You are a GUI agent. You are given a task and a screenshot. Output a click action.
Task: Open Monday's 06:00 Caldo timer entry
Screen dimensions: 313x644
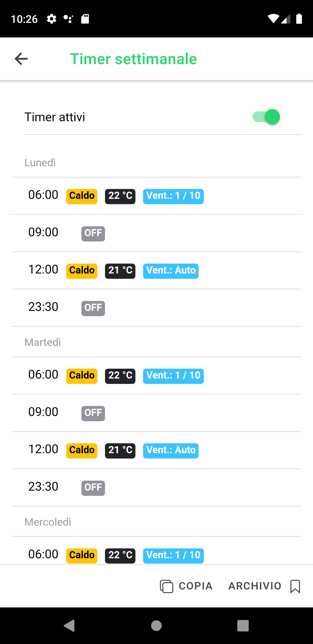pyautogui.click(x=82, y=196)
